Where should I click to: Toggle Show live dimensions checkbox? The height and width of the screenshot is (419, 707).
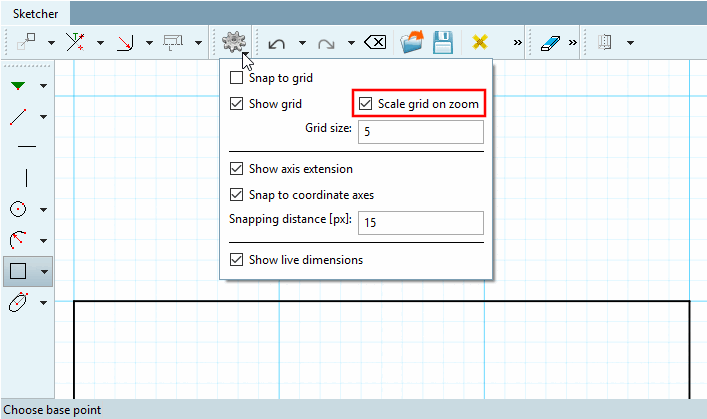click(x=236, y=260)
